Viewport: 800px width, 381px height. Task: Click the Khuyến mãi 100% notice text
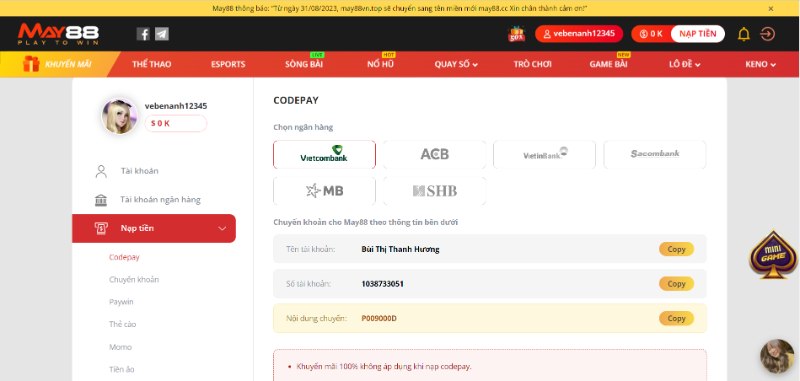pyautogui.click(x=384, y=367)
